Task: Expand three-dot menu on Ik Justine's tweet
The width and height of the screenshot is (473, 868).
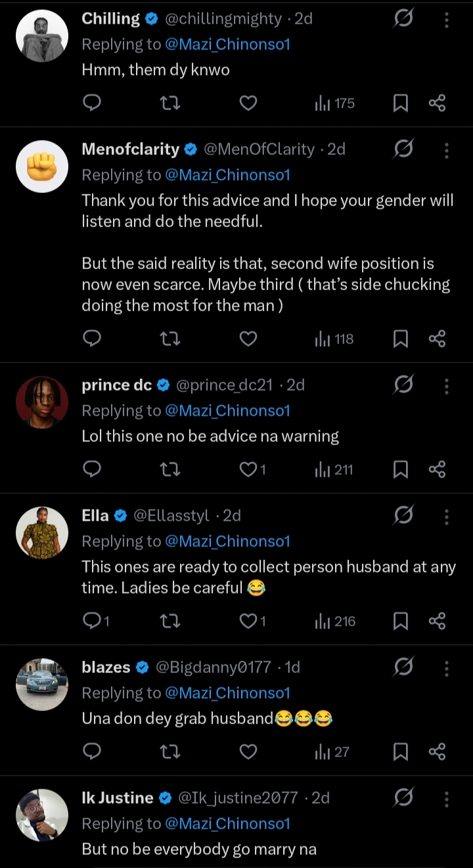Action: [x=446, y=799]
